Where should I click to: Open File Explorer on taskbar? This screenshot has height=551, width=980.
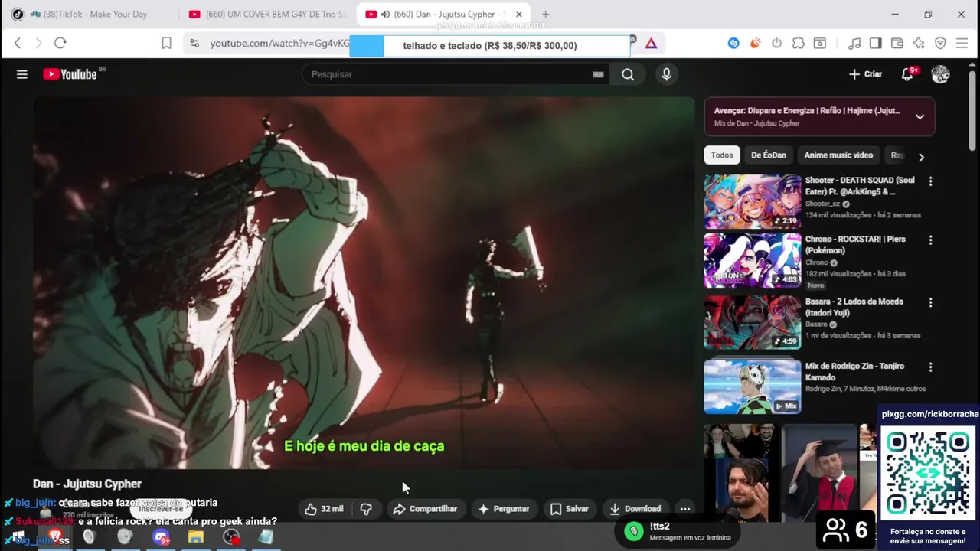click(x=196, y=537)
